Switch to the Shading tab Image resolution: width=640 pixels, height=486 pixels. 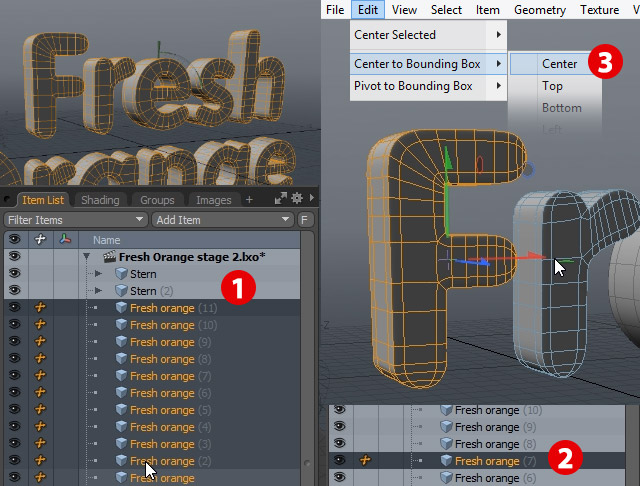[100, 200]
